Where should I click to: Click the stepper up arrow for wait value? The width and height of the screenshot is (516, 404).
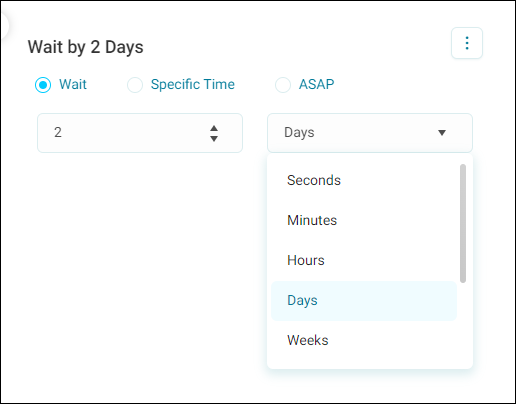[x=214, y=128]
